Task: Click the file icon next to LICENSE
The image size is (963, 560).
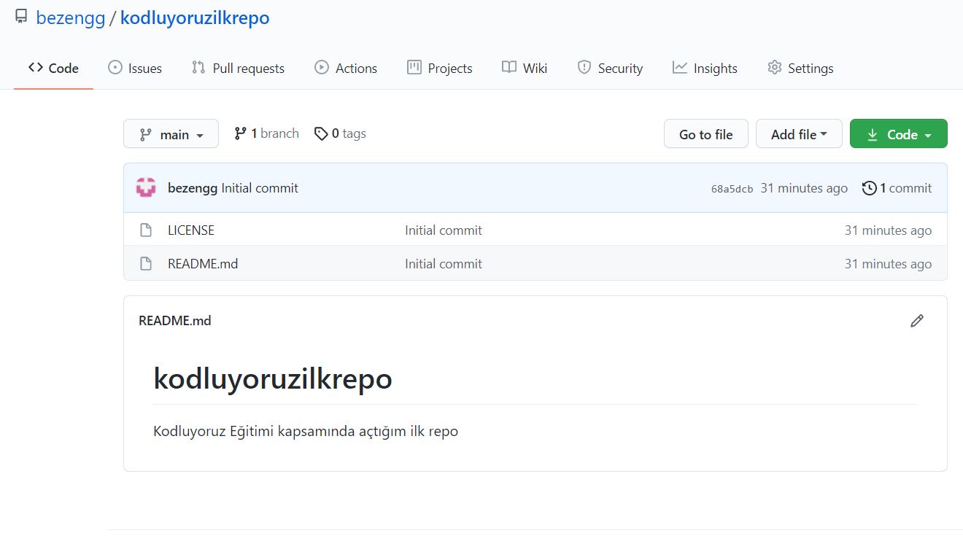Action: [146, 230]
